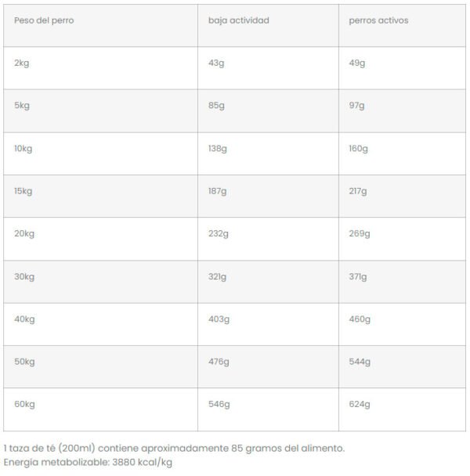Click the 232g low activity cell

click(x=268, y=239)
